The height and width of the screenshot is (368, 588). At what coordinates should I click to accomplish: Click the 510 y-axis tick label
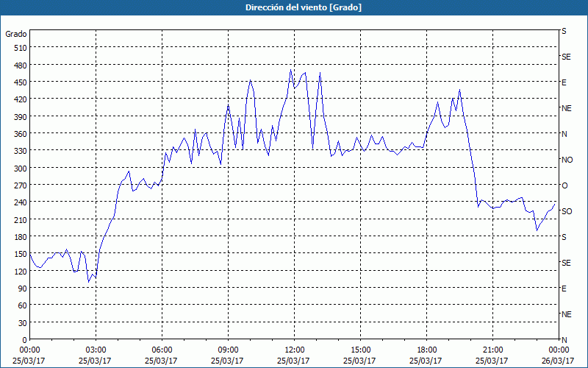(21, 48)
